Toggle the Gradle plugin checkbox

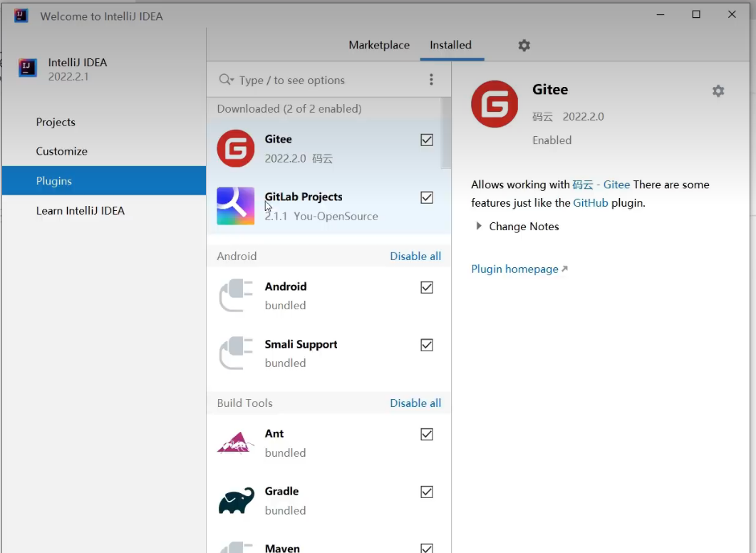coord(427,492)
